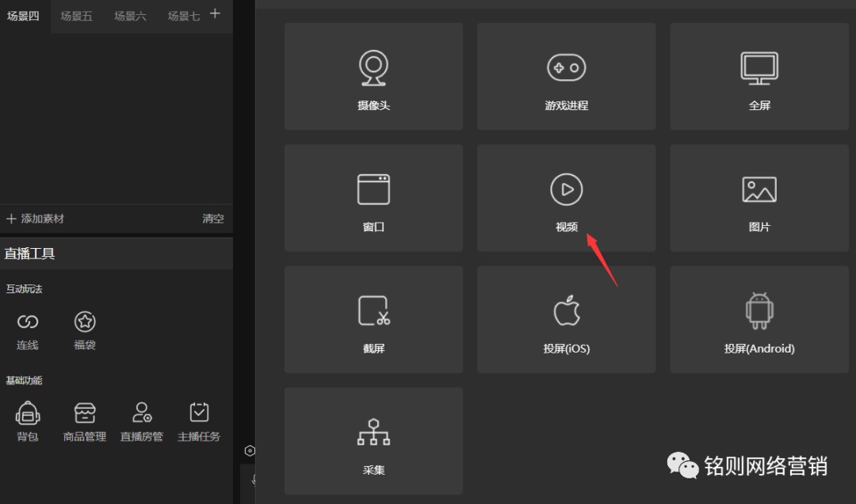Image resolution: width=856 pixels, height=504 pixels.
Task: Switch to 场景五 tab
Action: point(76,17)
